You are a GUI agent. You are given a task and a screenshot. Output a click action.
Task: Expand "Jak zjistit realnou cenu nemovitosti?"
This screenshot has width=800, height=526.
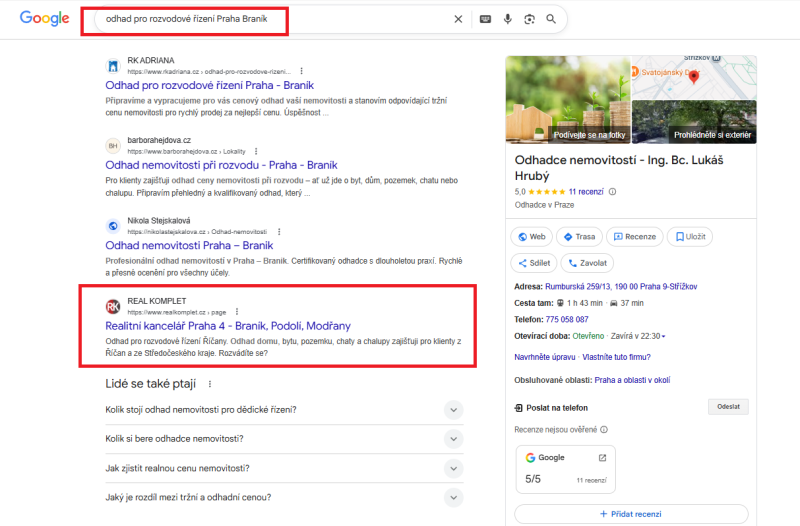point(453,468)
